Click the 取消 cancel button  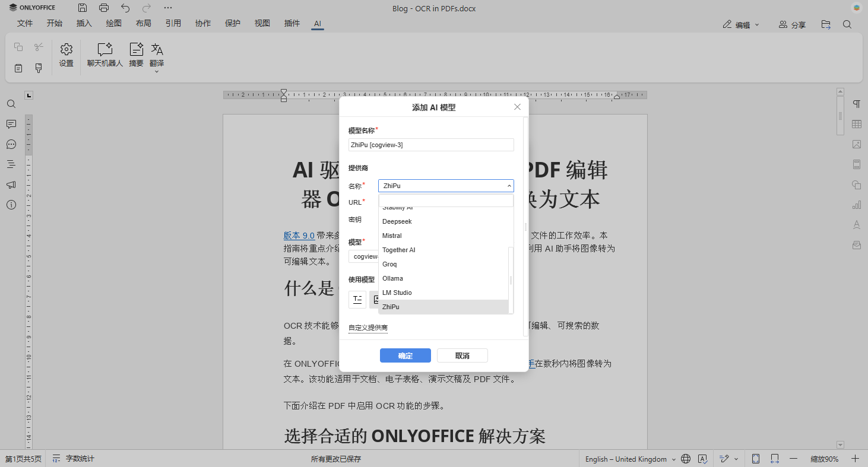[x=462, y=355]
